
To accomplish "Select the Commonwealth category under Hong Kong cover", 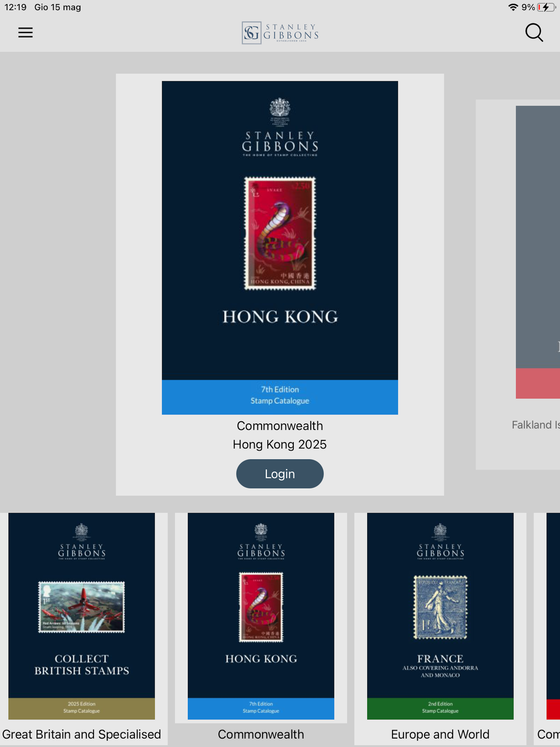I will (261, 734).
